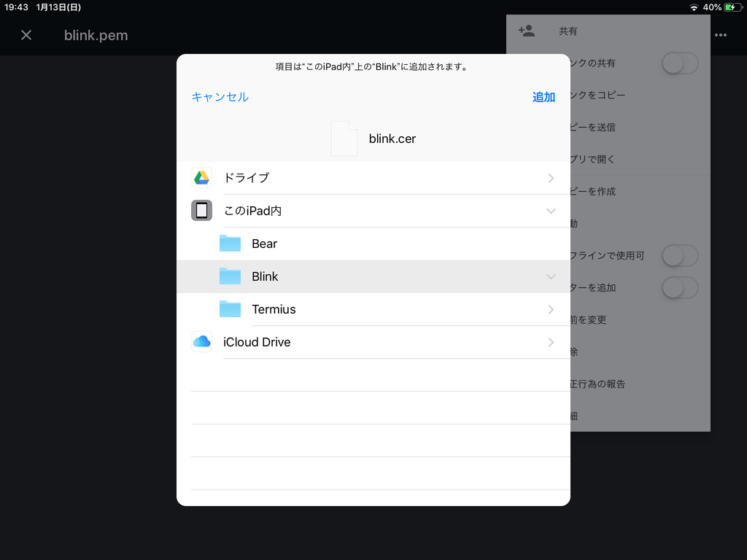Click the iCloud Drive cloud icon

click(x=201, y=341)
